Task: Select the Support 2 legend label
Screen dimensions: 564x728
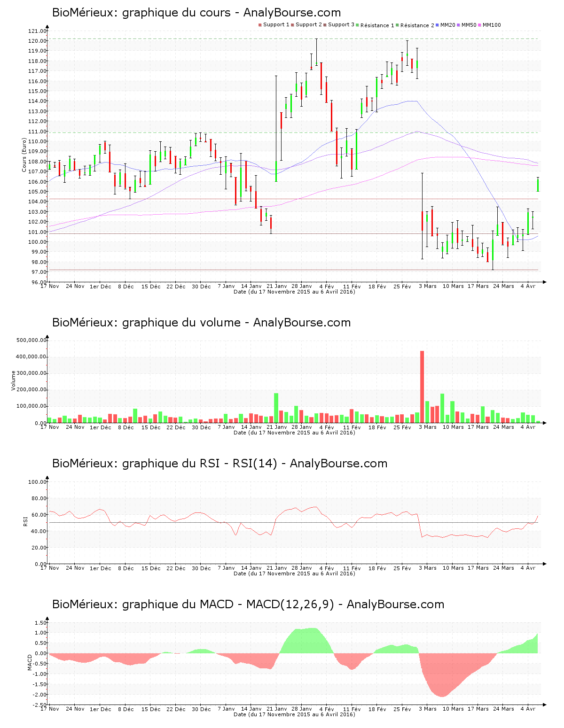Action: pos(309,25)
